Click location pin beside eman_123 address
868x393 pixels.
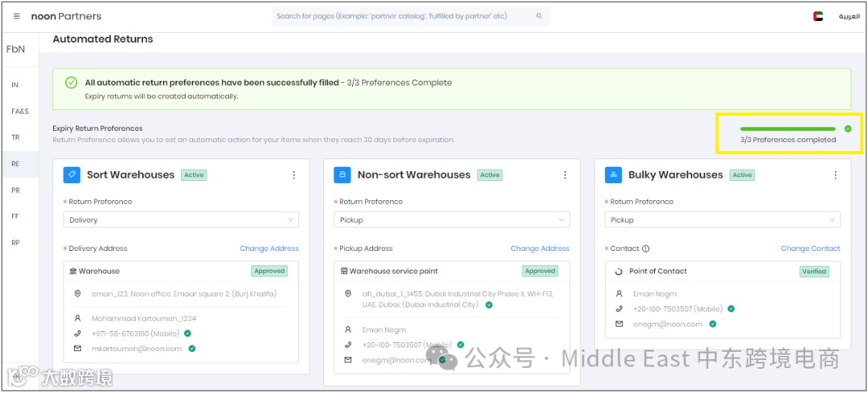(77, 293)
